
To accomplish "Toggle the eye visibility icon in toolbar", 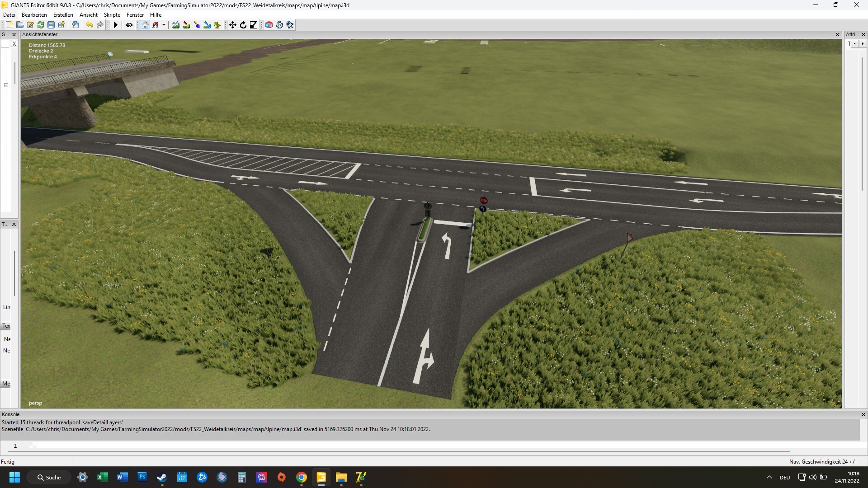I will point(129,25).
